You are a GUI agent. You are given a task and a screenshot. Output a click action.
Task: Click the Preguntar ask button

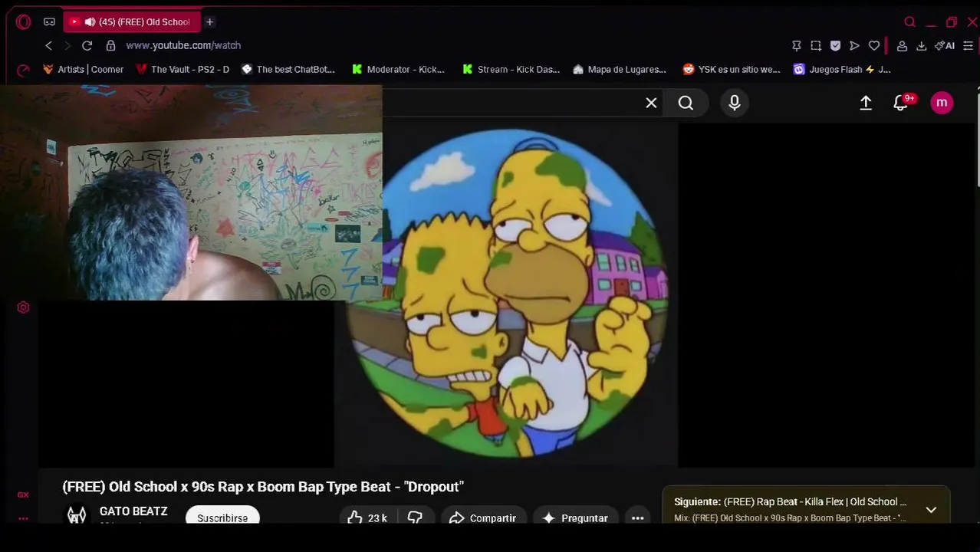click(x=576, y=517)
